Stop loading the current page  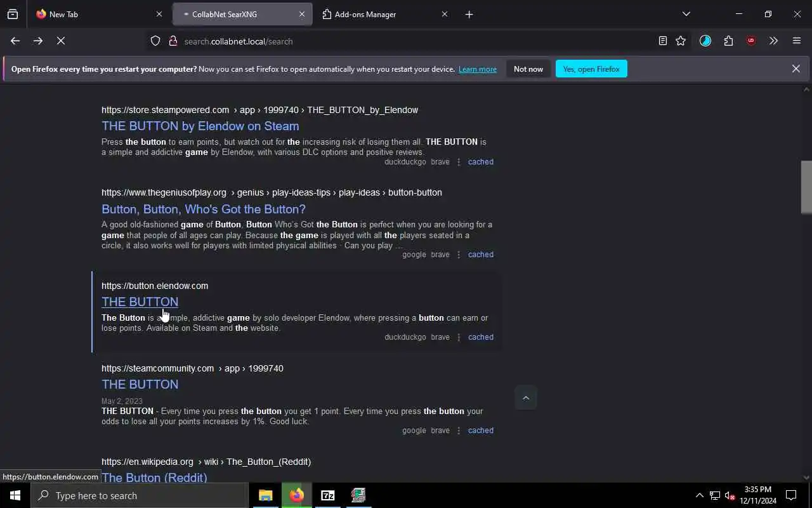pos(61,41)
